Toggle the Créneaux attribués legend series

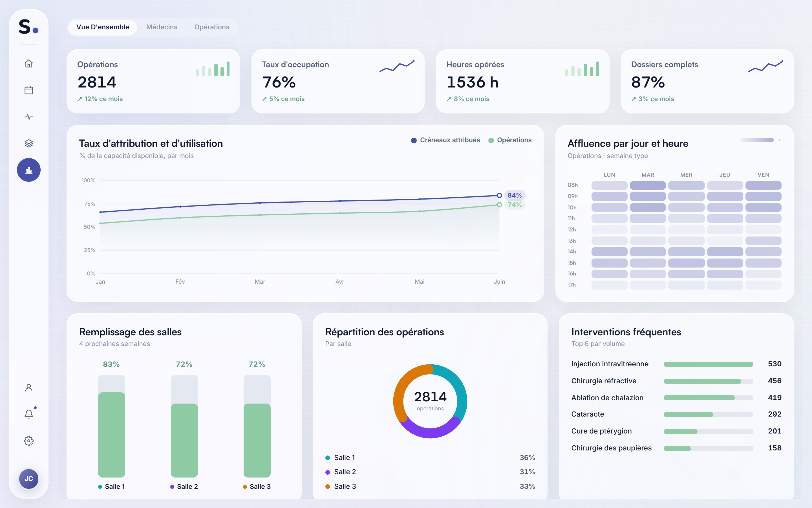(445, 140)
